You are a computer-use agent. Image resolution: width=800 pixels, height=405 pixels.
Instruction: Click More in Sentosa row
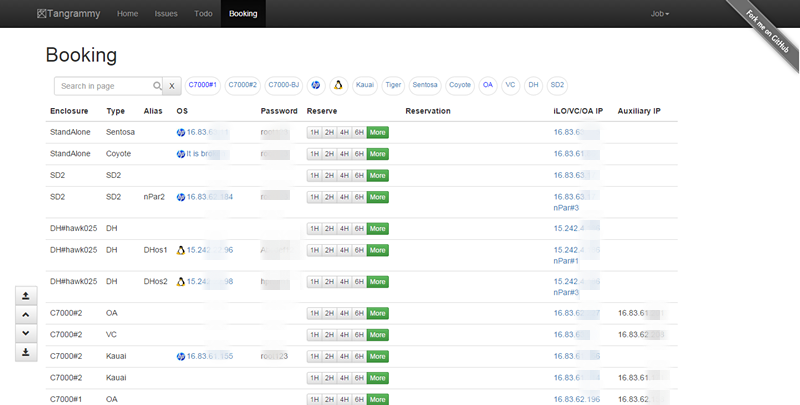point(378,133)
